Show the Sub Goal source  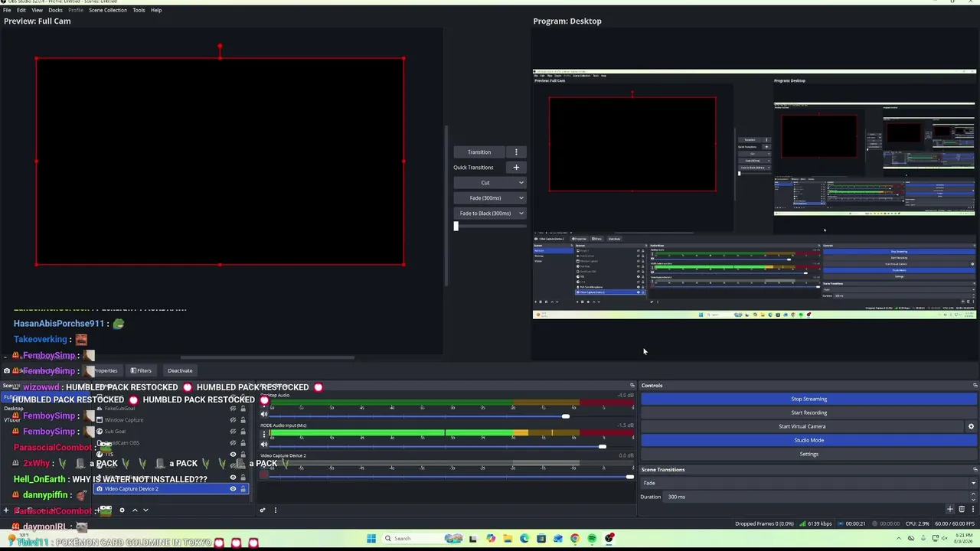coord(234,431)
